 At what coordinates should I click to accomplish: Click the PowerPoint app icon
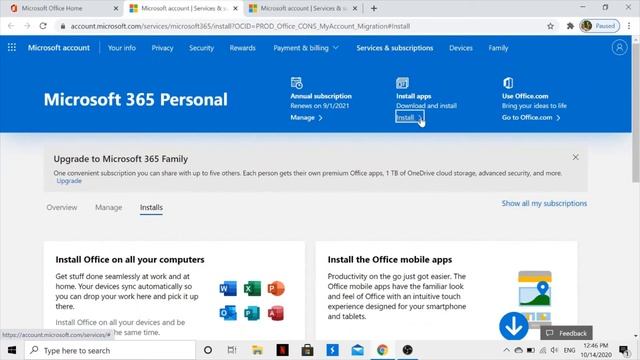tap(276, 289)
